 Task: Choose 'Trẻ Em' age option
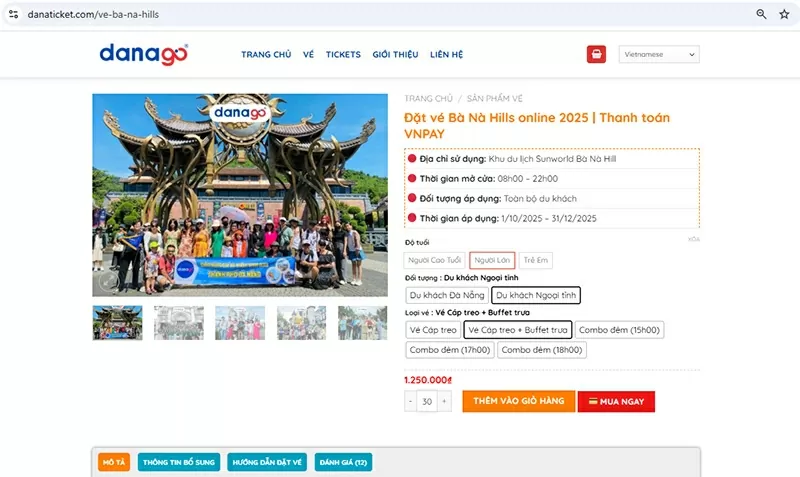[536, 260]
